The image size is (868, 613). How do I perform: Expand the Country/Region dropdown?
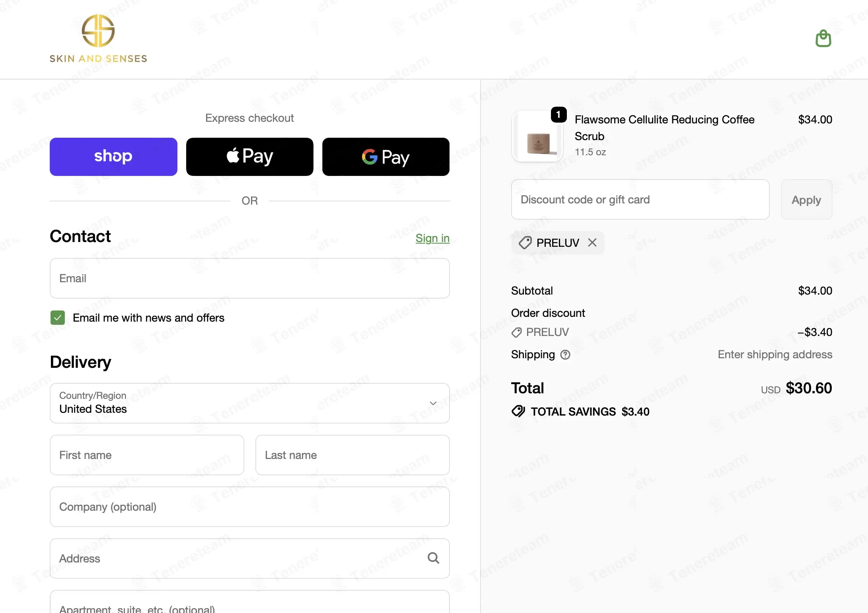coord(250,403)
